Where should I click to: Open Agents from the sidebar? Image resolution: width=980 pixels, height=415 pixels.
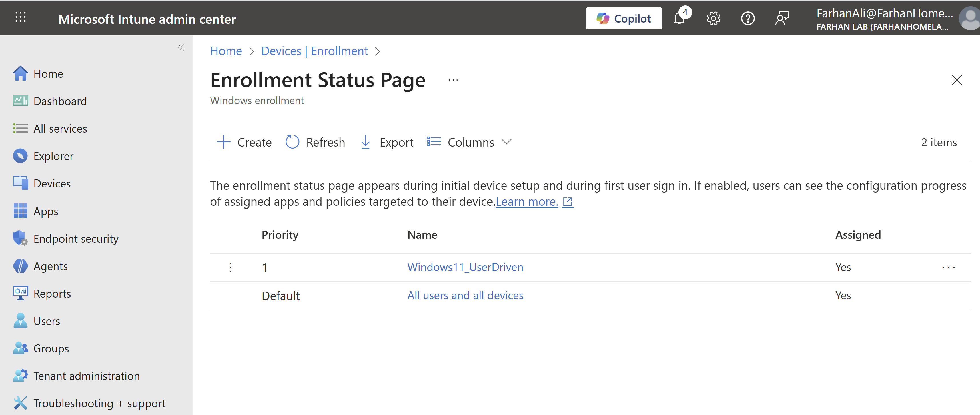click(50, 266)
